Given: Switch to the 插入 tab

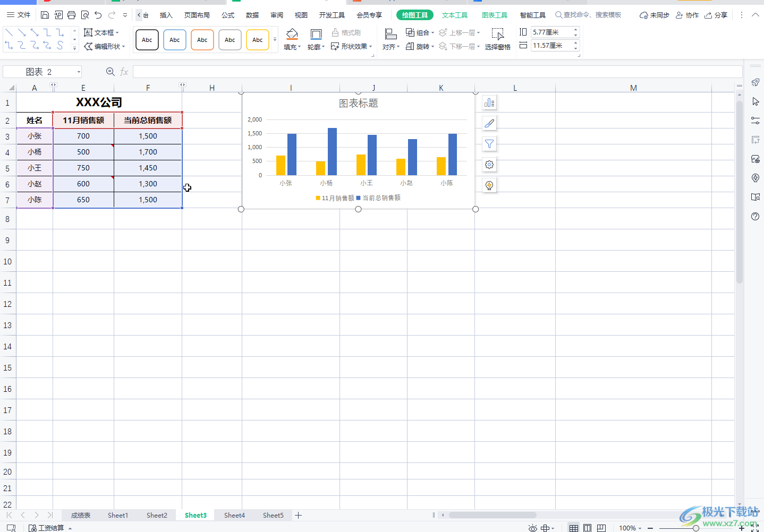Looking at the screenshot, I should pyautogui.click(x=166, y=15).
